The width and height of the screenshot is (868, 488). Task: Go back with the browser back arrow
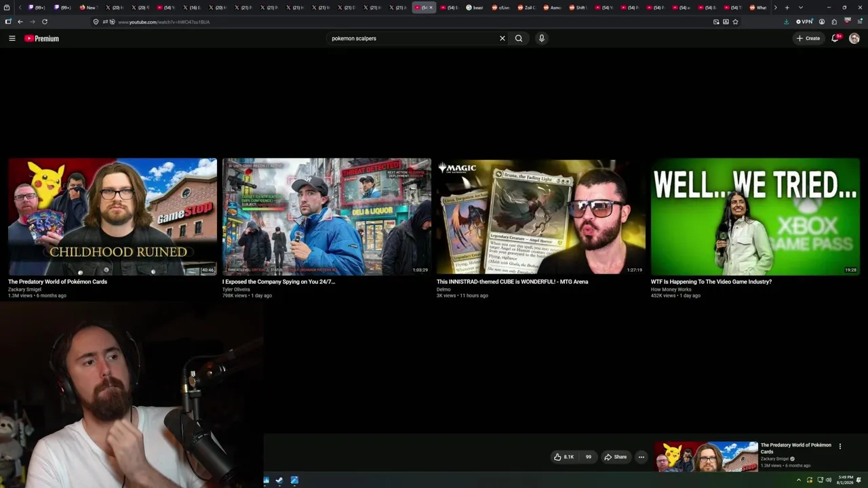click(x=20, y=22)
